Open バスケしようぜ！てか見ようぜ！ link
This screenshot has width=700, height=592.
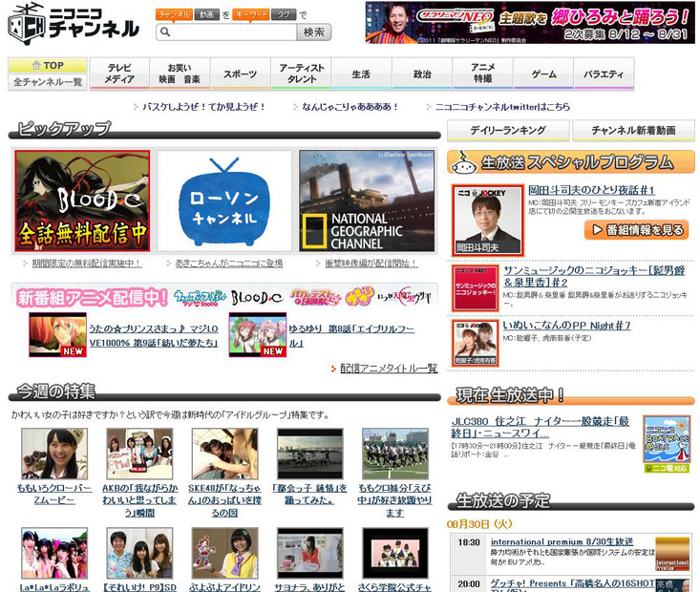(203, 107)
